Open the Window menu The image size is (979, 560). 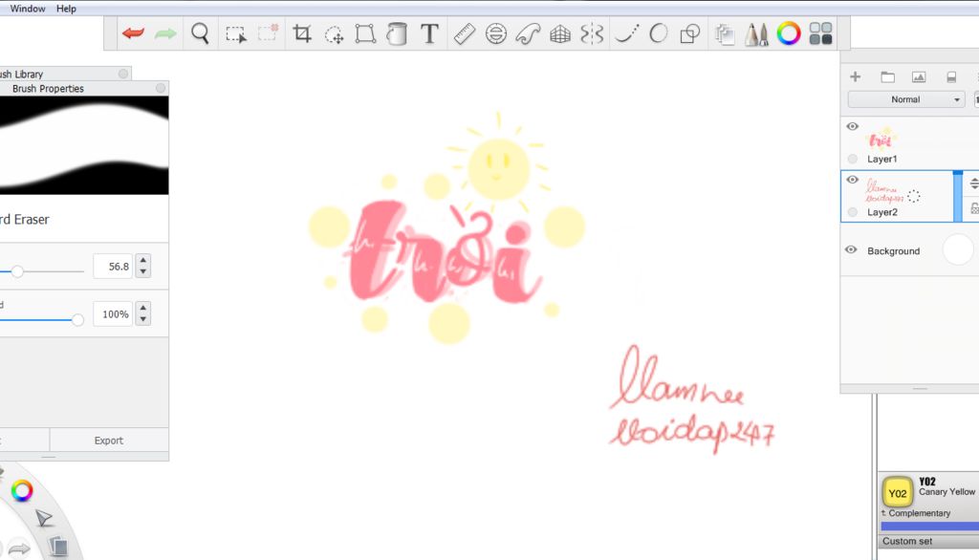[x=28, y=9]
